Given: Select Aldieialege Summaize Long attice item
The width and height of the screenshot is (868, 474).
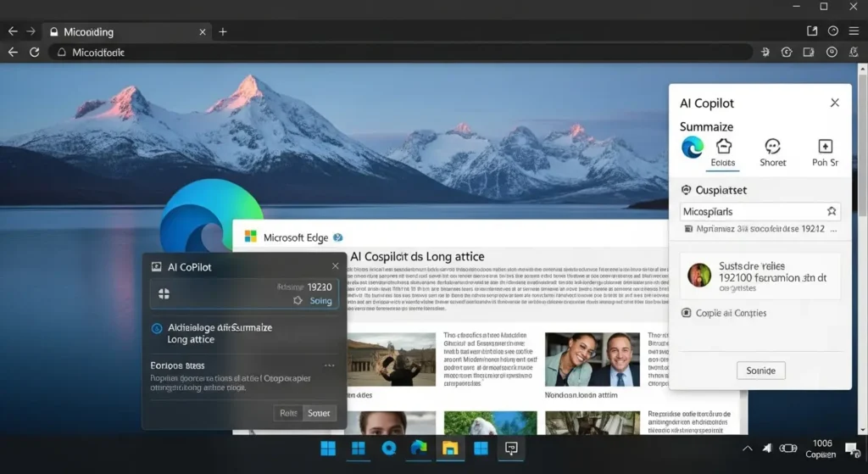Looking at the screenshot, I should 220,333.
